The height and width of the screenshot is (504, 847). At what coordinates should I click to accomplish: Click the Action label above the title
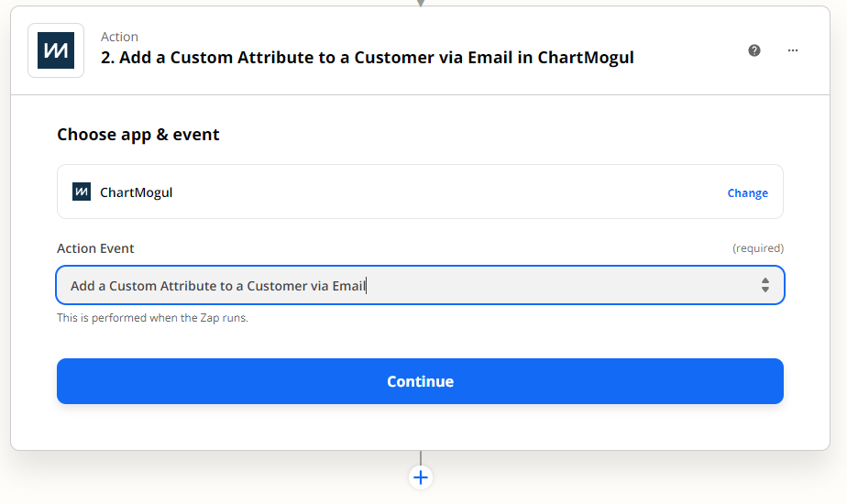[x=119, y=37]
